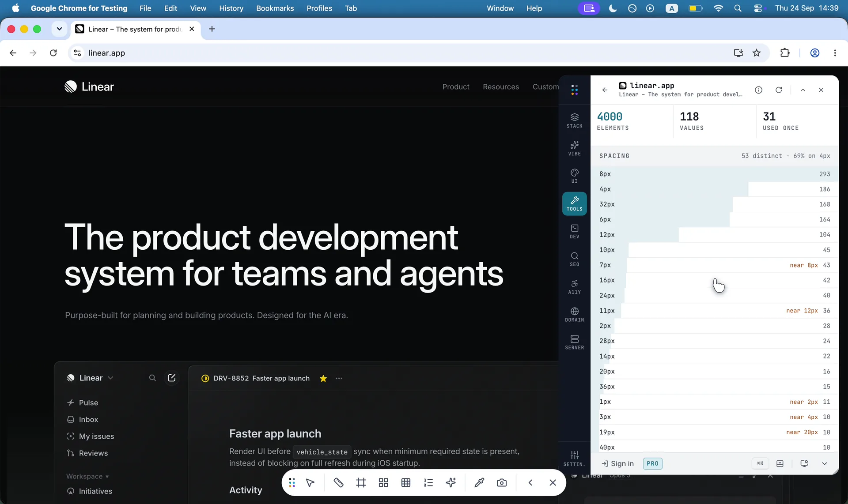The image size is (848, 504).
Task: Toggle the favorite star on DRV-8852
Action: coord(323,379)
